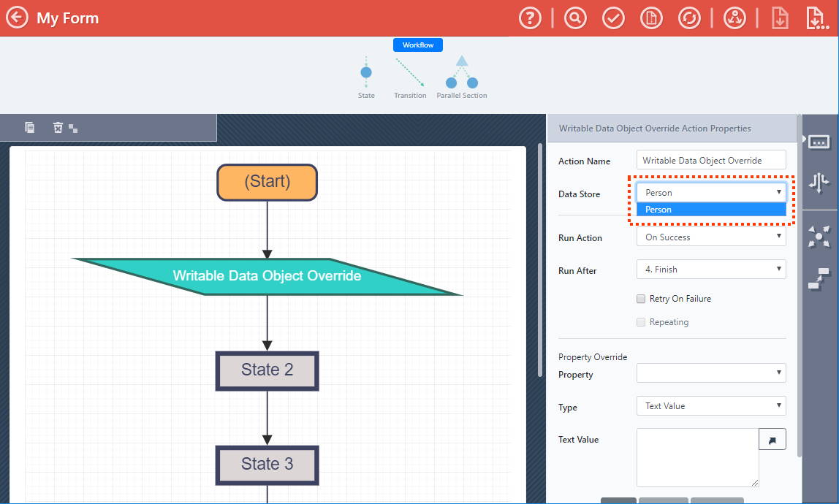Click the Property Override label
Viewport: 839px width, 504px height.
click(592, 357)
